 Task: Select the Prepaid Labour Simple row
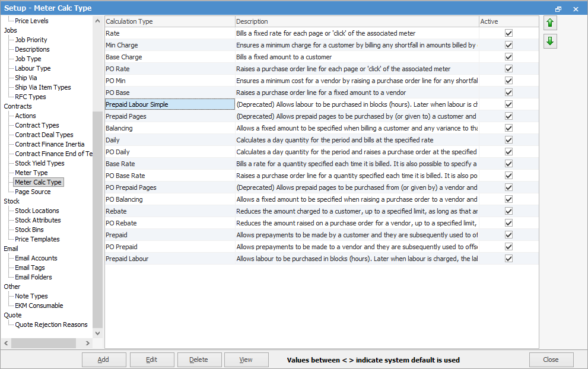point(322,104)
